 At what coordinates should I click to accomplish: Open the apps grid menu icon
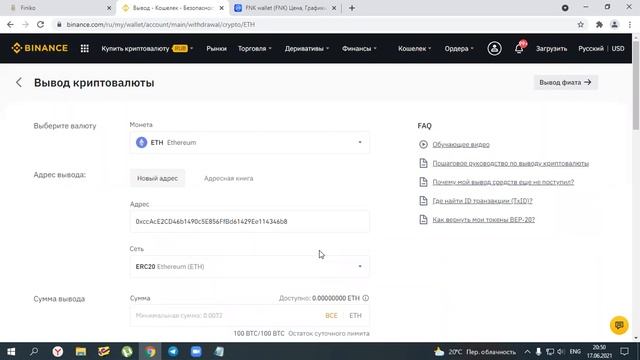(84, 49)
